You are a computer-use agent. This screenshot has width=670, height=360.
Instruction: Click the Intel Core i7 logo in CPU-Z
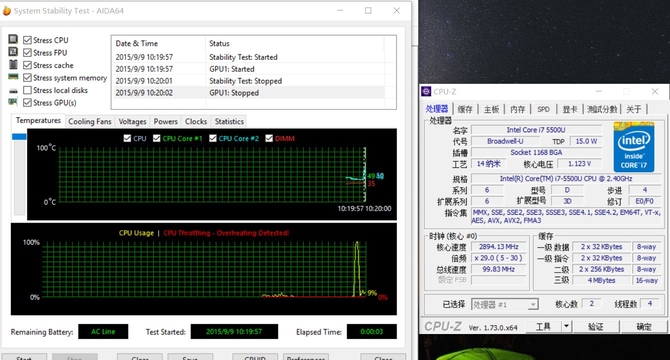click(634, 147)
